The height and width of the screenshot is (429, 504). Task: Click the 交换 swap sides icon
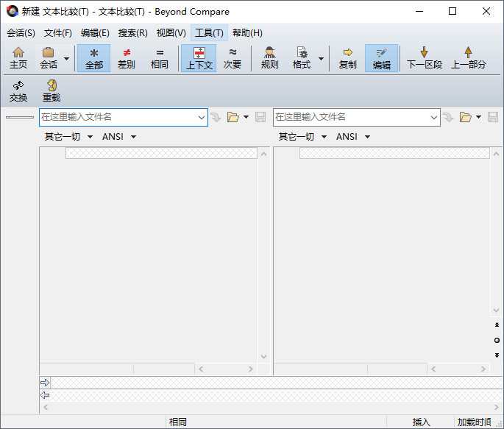pyautogui.click(x=18, y=91)
